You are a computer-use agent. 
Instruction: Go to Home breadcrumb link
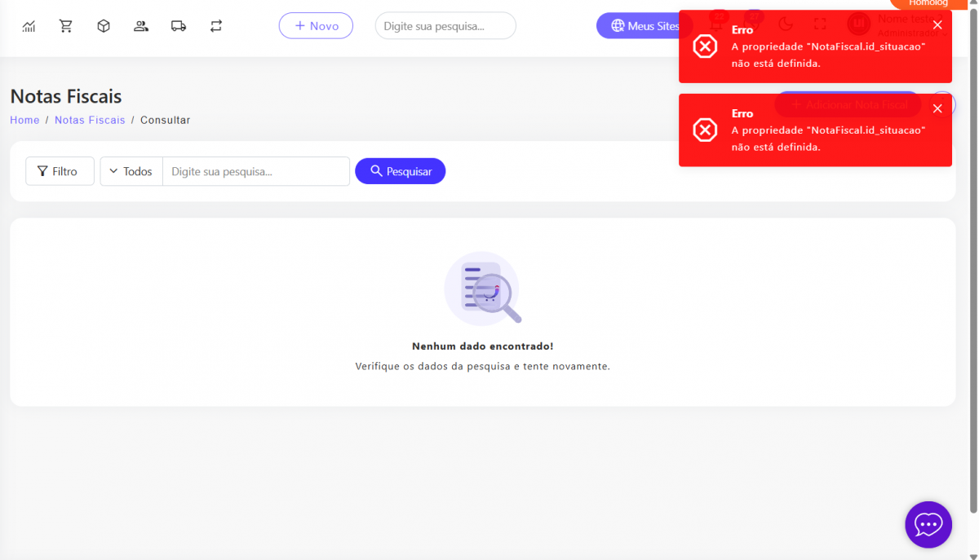pos(24,120)
